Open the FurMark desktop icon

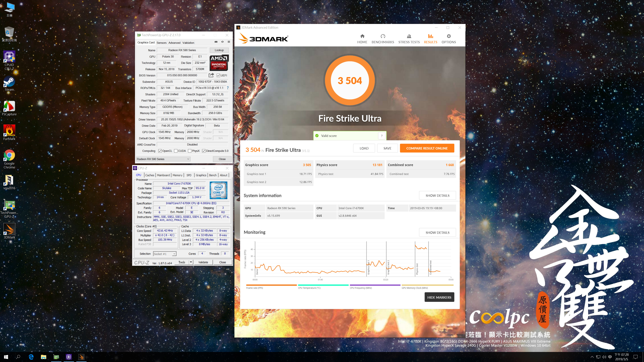tap(9, 133)
